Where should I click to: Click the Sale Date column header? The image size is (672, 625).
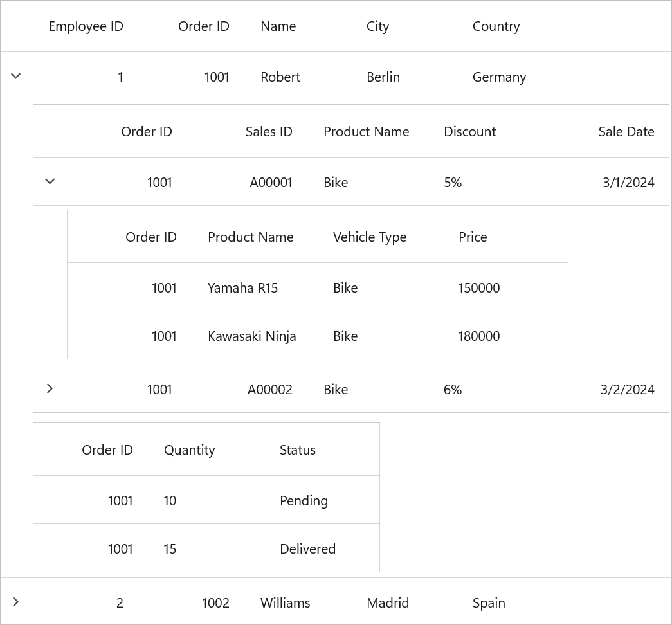626,132
